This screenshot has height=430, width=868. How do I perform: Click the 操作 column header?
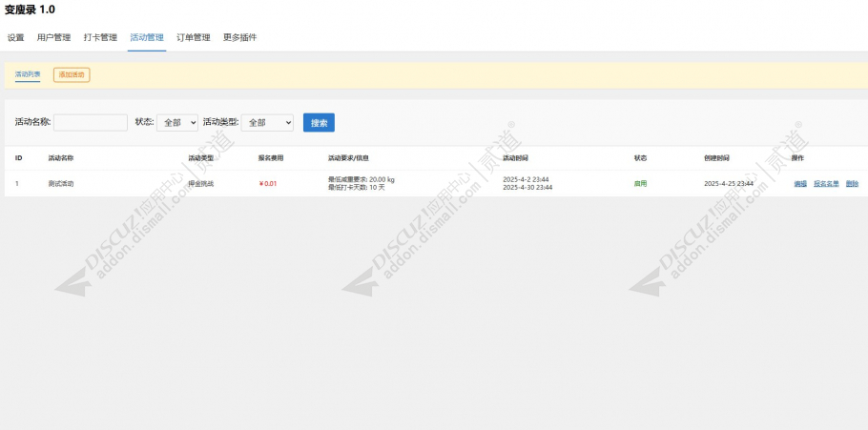(x=797, y=158)
